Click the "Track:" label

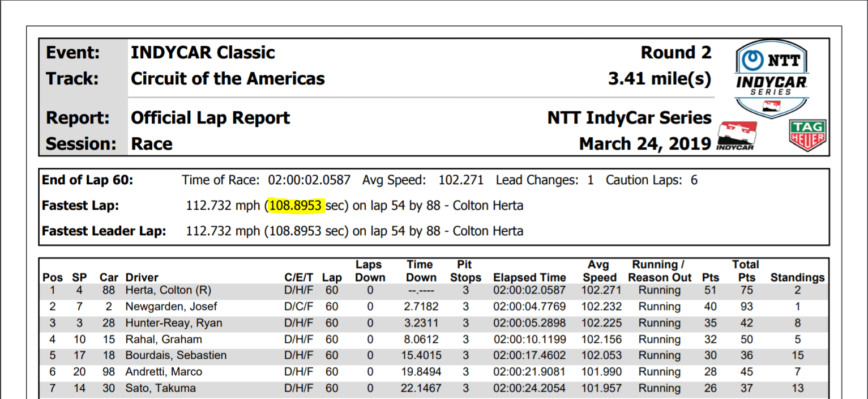click(72, 79)
